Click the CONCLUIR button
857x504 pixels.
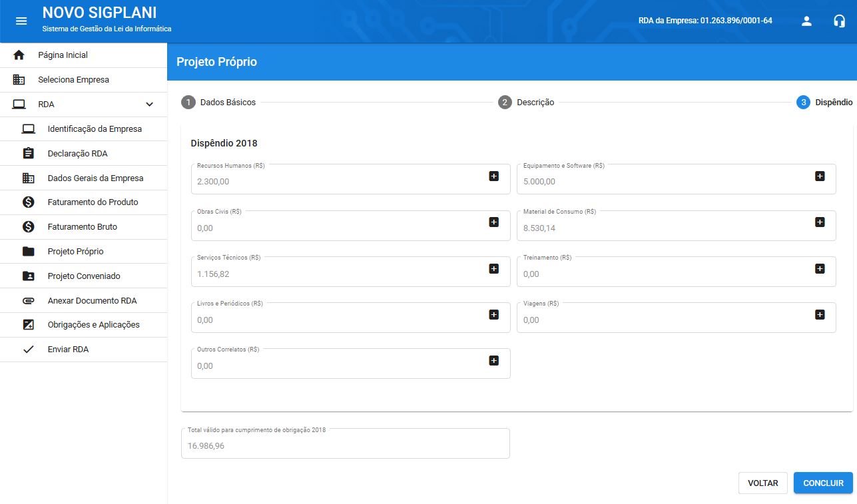coord(823,483)
